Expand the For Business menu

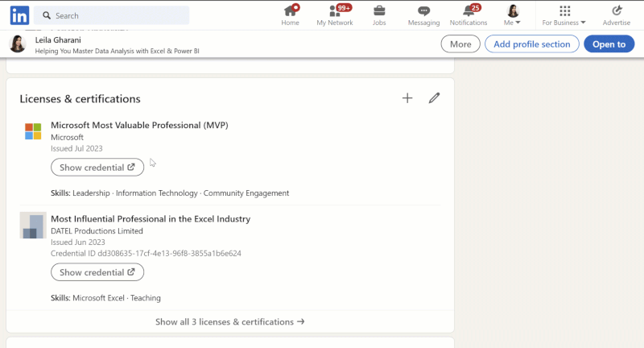[564, 15]
